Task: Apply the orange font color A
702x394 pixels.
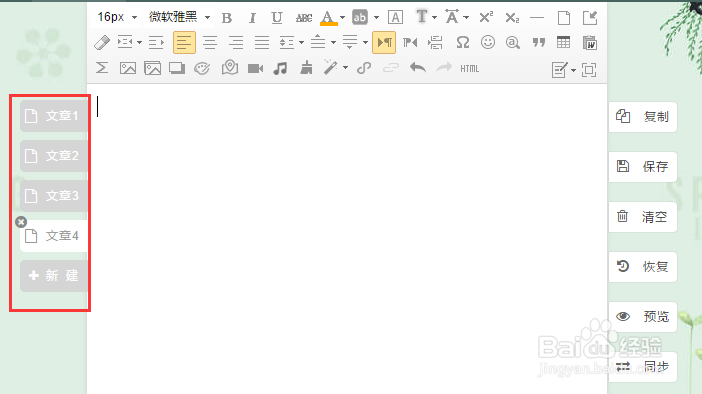Action: coord(328,18)
